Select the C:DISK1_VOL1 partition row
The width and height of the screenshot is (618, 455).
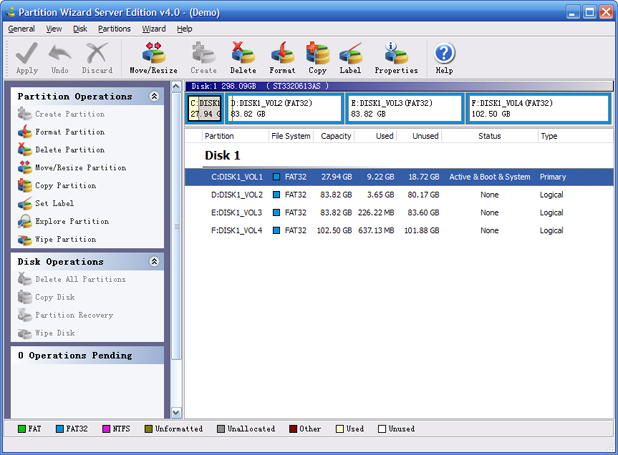pos(399,177)
